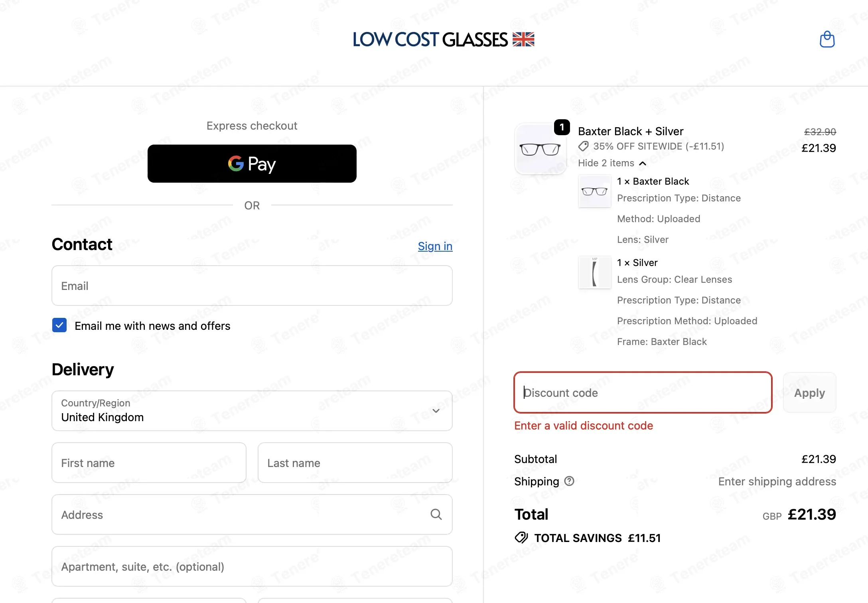
Task: Open the Shipping help question-mark icon
Action: 569,481
